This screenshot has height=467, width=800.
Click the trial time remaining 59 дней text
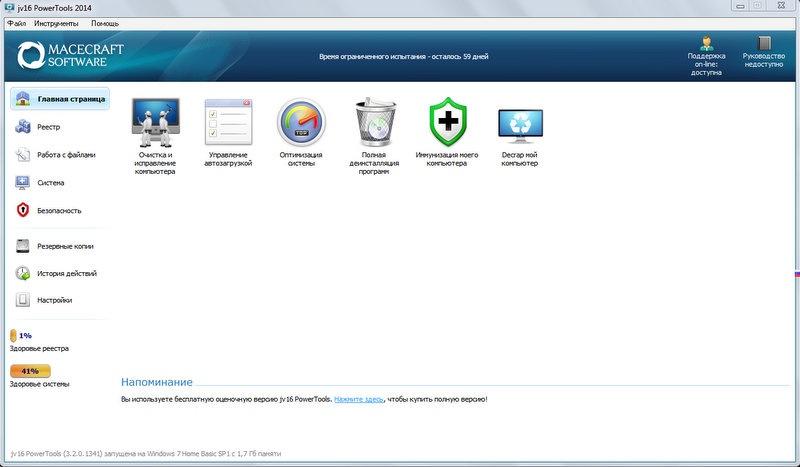click(x=404, y=57)
